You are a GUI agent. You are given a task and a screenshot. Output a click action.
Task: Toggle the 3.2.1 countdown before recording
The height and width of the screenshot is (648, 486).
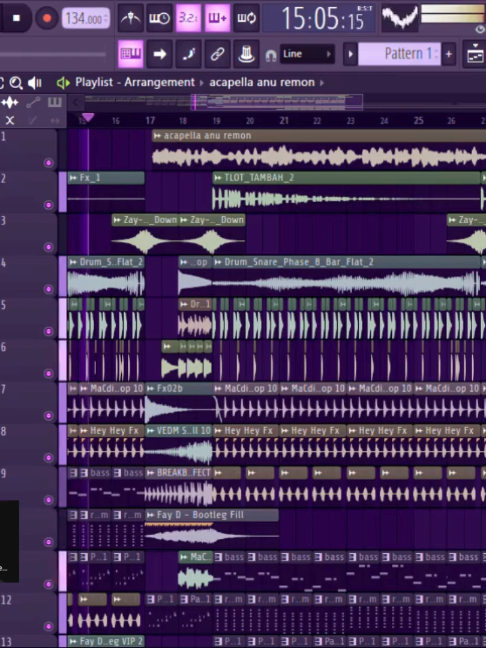click(x=188, y=18)
